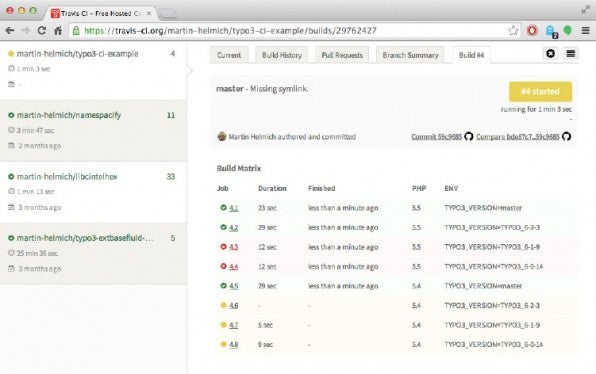Click failed status icon for job 4.4
The image size is (596, 374).
[224, 266]
